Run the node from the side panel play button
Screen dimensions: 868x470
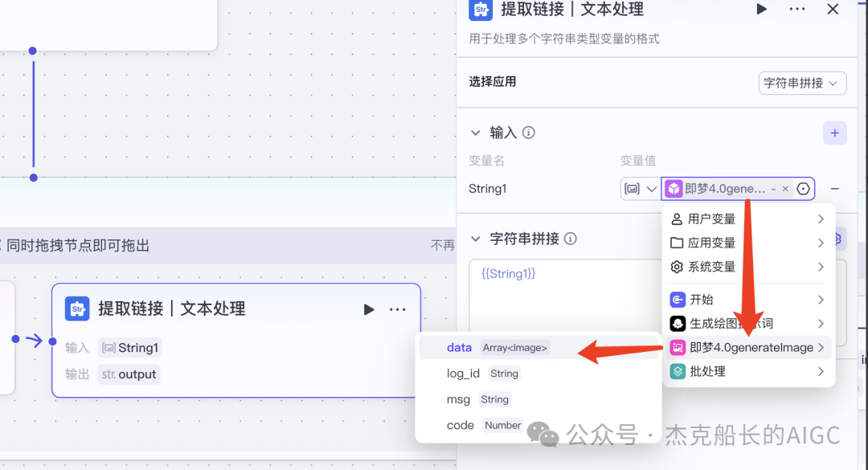pyautogui.click(x=762, y=9)
